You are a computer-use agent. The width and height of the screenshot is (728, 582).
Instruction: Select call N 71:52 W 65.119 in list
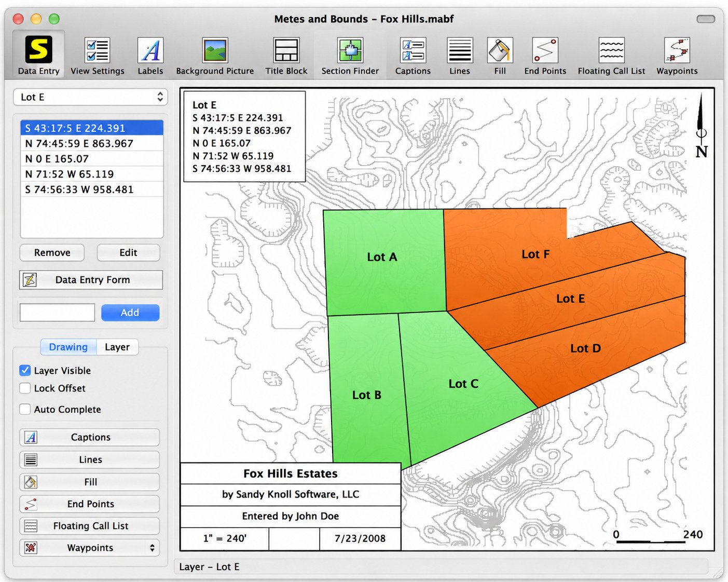[x=92, y=174]
